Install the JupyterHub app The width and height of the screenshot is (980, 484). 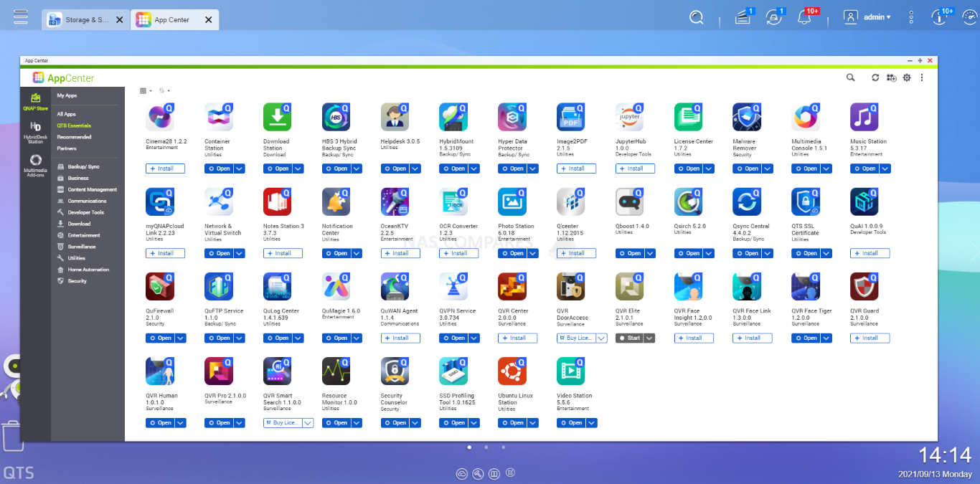click(x=635, y=169)
